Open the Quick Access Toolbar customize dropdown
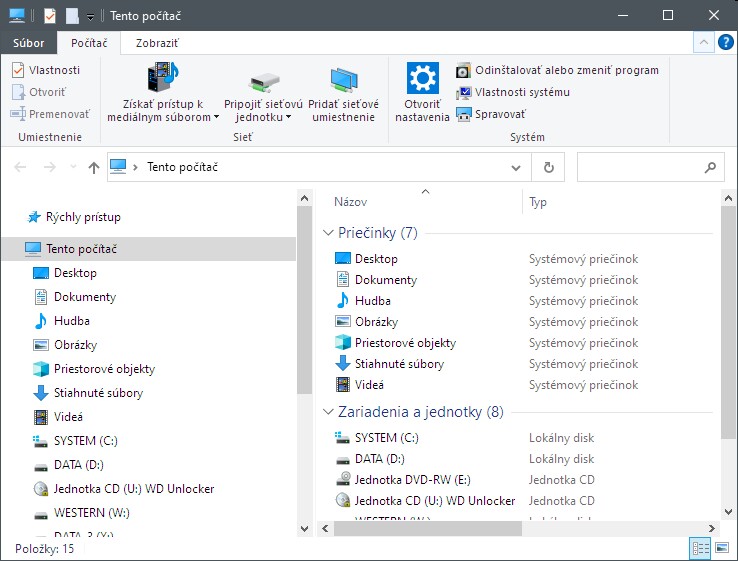Viewport: 738px width, 561px height. click(x=90, y=17)
